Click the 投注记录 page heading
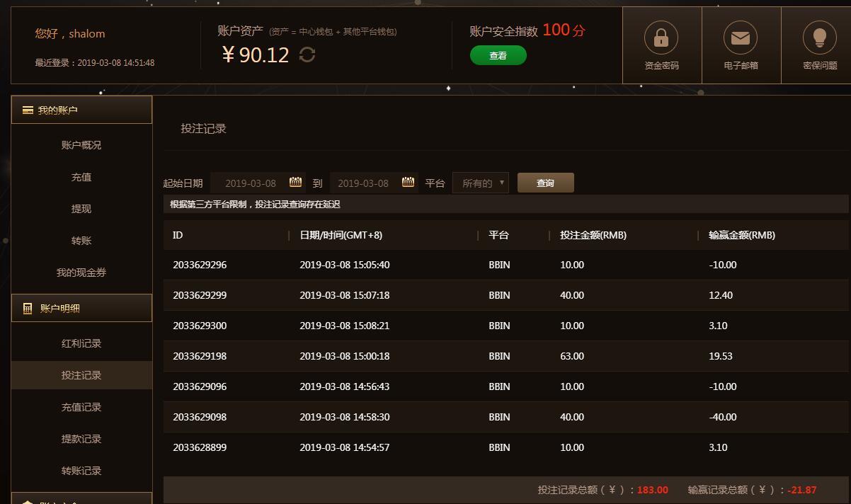The height and width of the screenshot is (504, 851). pyautogui.click(x=203, y=129)
